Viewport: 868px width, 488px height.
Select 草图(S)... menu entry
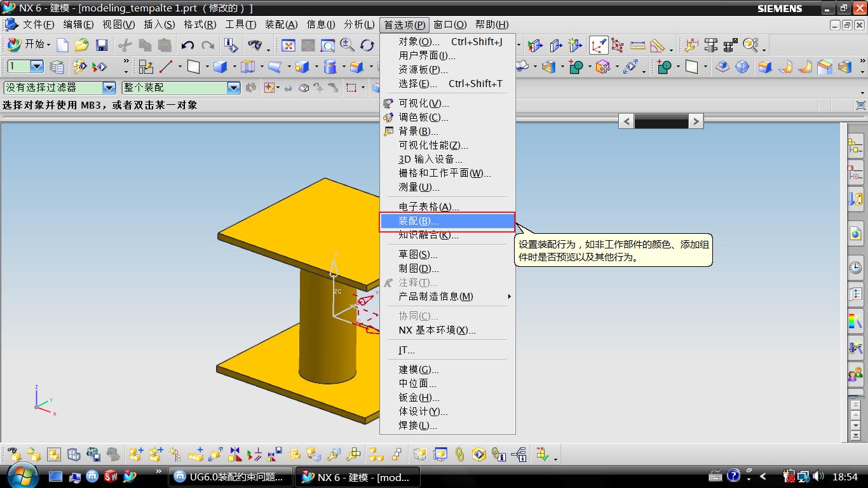pyautogui.click(x=447, y=255)
